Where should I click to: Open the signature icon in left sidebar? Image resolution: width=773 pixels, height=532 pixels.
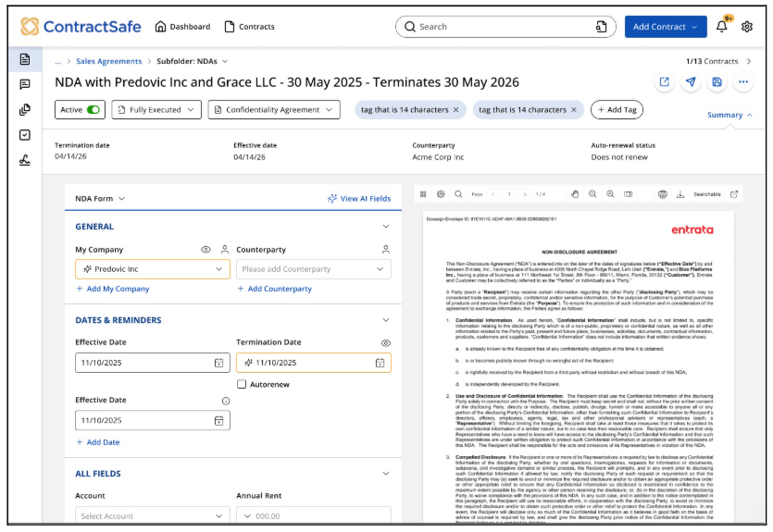click(x=25, y=160)
